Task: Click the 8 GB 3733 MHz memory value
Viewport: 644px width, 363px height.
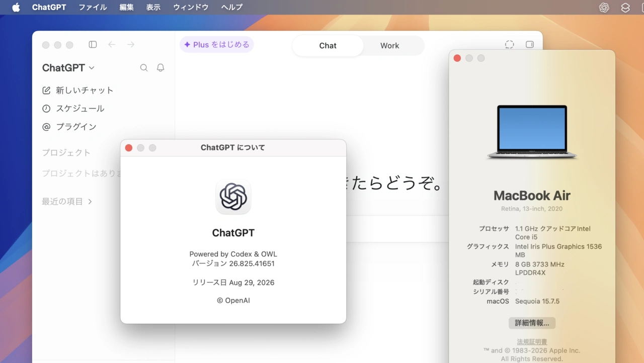Action: [x=540, y=268]
